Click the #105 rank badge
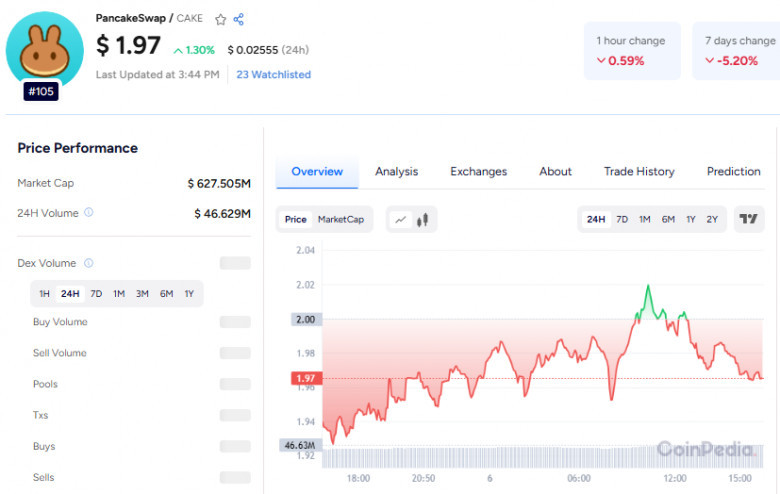 coord(41,91)
